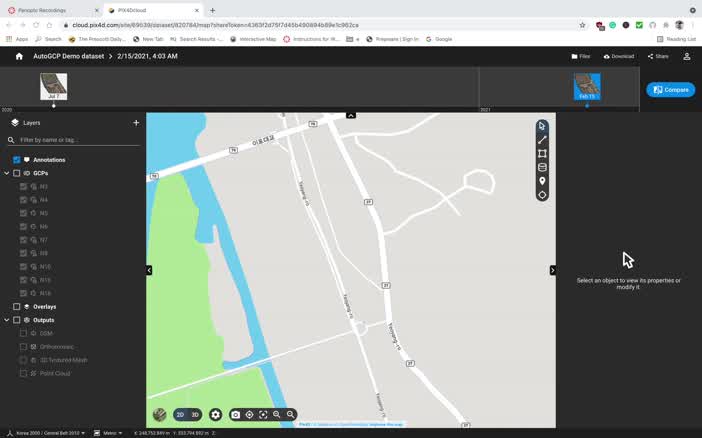Select the marker pin annotation tool
The height and width of the screenshot is (438, 702).
(542, 181)
